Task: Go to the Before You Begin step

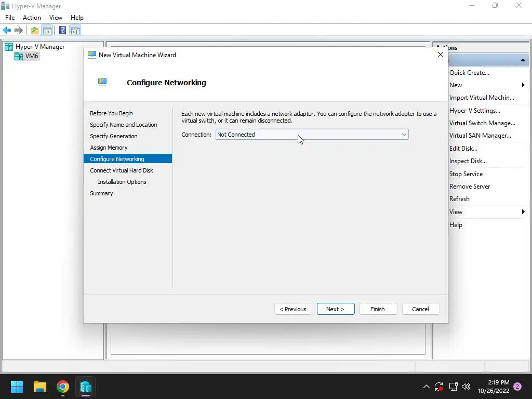Action: click(x=111, y=113)
